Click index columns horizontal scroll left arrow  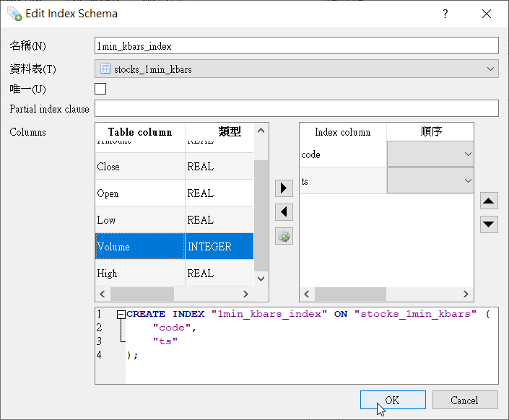(x=306, y=294)
